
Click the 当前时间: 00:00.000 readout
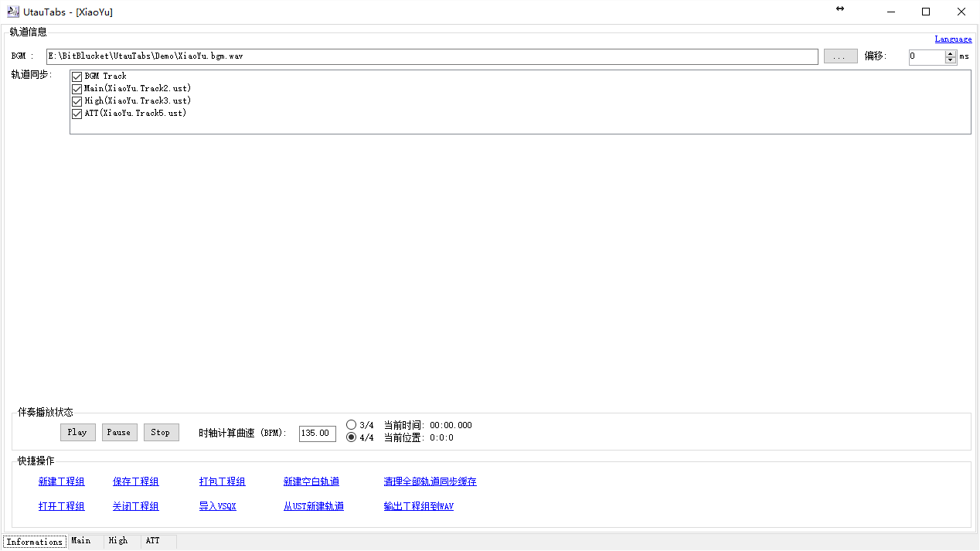(428, 425)
